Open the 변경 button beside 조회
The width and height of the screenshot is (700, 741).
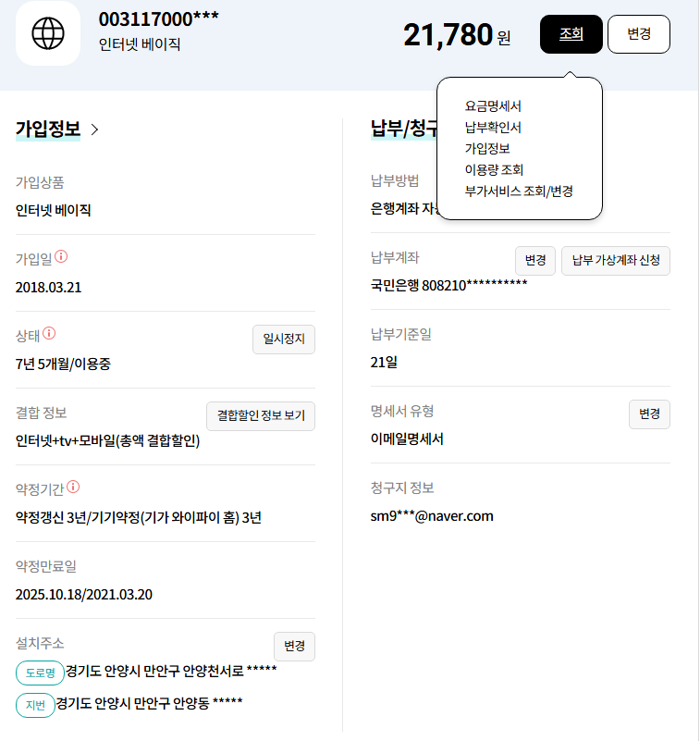[639, 34]
